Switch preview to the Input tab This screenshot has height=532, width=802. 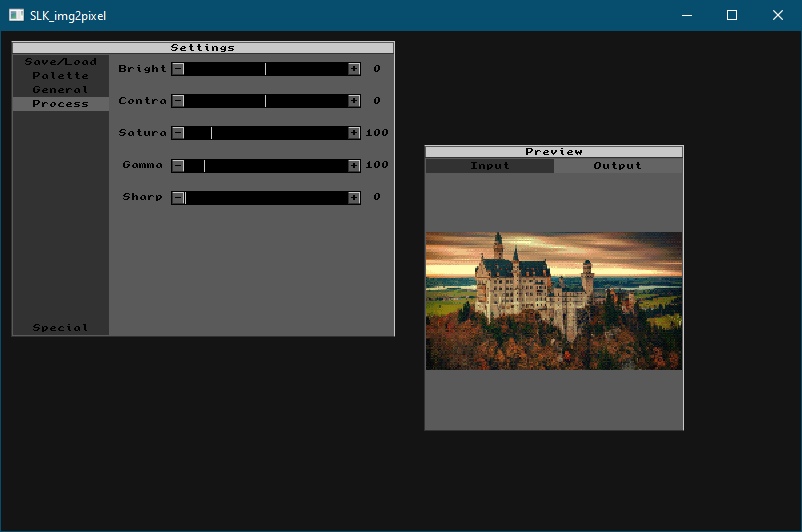[490, 166]
